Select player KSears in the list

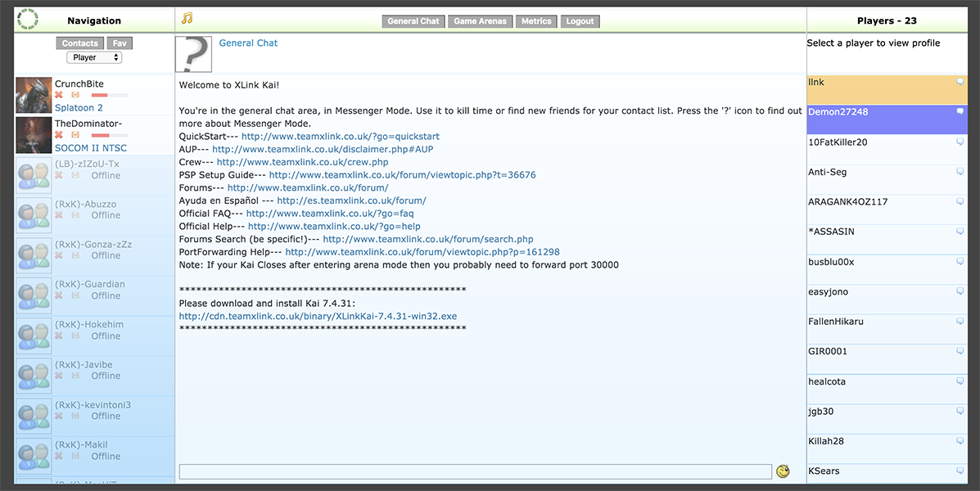pos(887,474)
